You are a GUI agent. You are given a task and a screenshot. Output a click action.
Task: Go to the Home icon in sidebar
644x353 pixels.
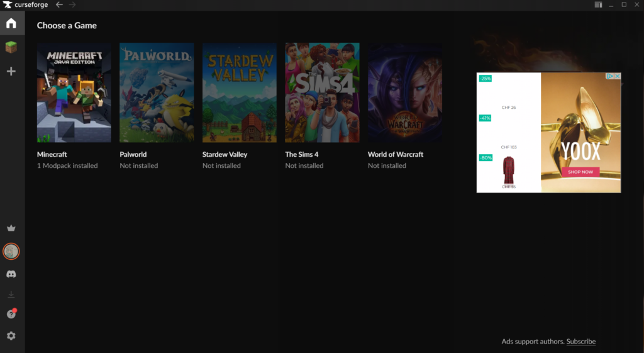tap(11, 24)
